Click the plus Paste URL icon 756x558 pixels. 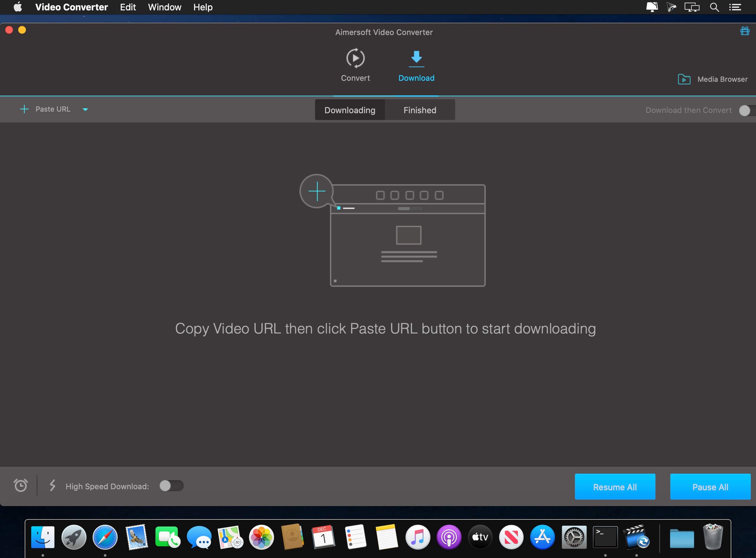24,109
